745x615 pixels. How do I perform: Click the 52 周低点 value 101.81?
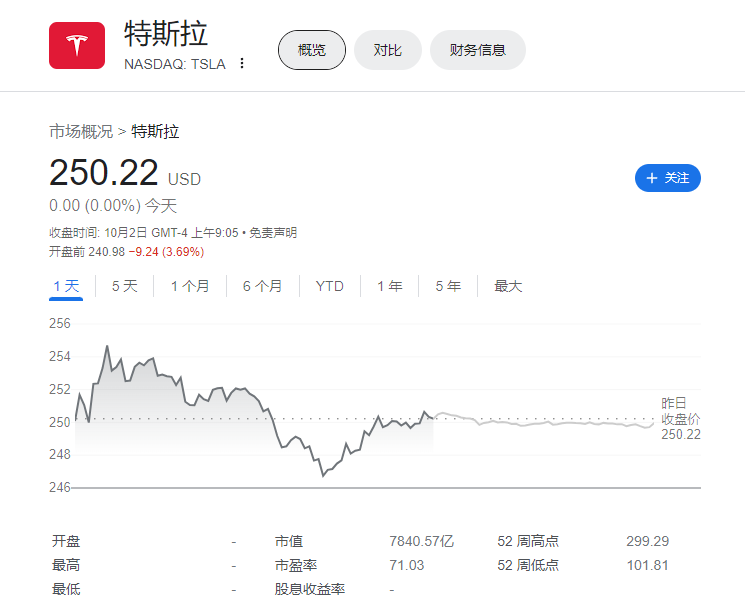(647, 566)
